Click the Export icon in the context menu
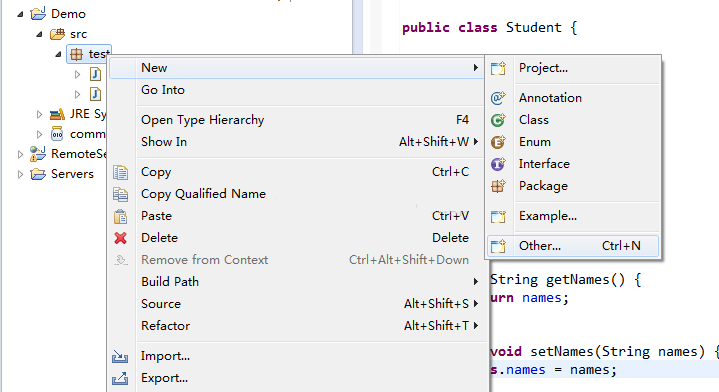 (120, 378)
